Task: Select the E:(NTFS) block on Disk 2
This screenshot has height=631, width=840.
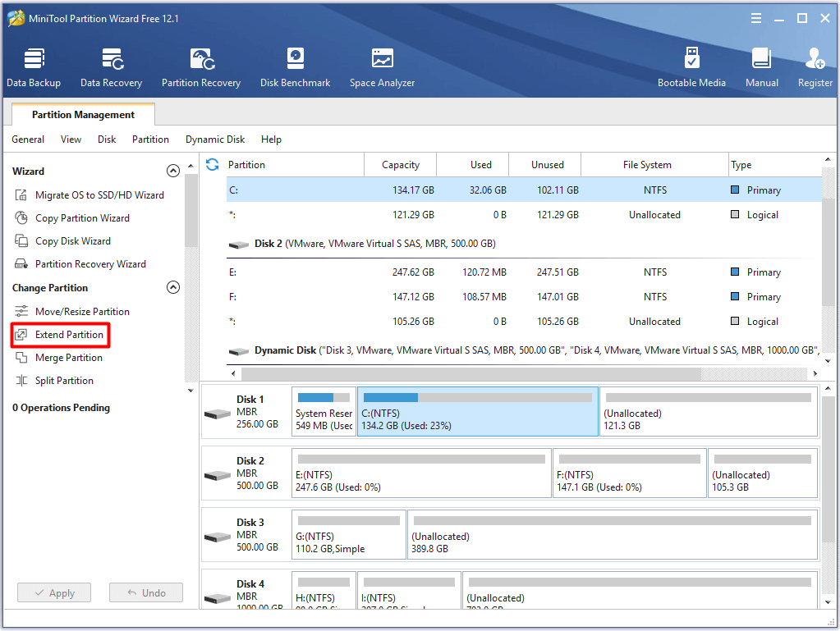Action: click(421, 473)
